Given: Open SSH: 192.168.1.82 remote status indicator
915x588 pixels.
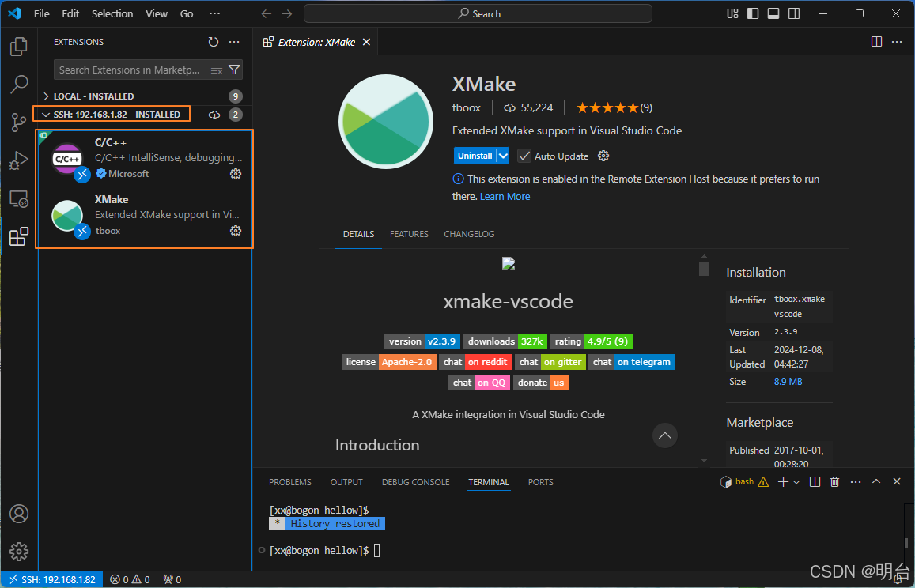Looking at the screenshot, I should (x=52, y=579).
